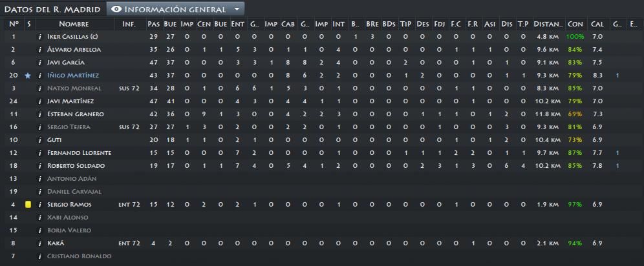Open info icon beside Guti
Screen dimensions: 644x266
(40, 139)
